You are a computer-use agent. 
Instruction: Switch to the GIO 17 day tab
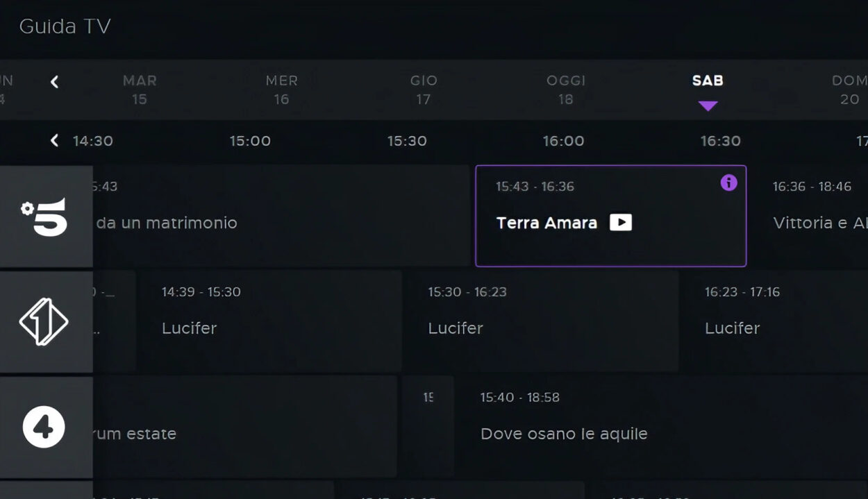coord(424,90)
